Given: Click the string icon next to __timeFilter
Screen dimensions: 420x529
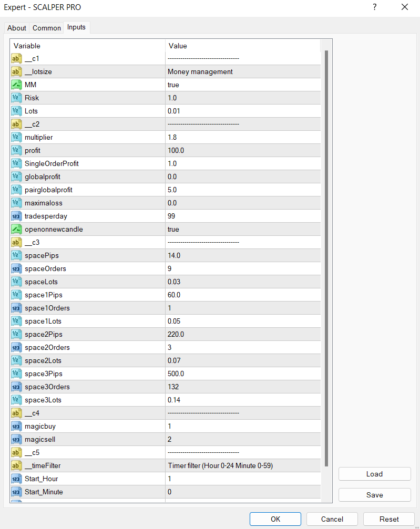Looking at the screenshot, I should click(16, 465).
